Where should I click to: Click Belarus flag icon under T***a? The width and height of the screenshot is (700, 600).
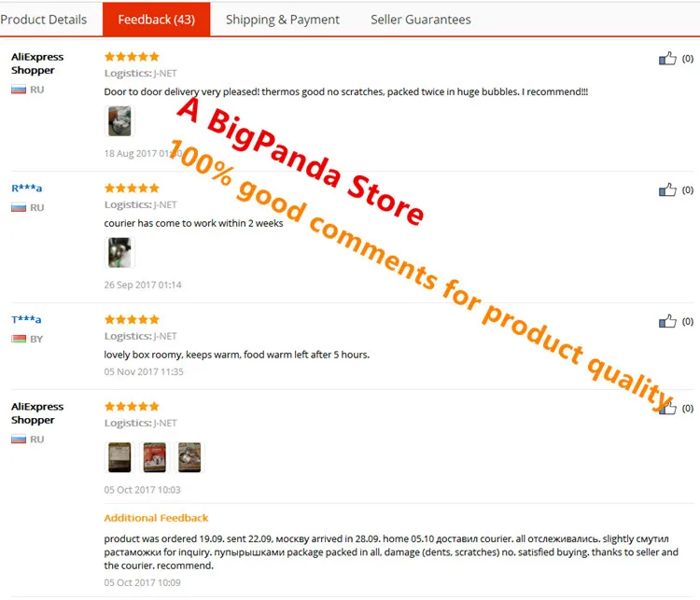(x=19, y=339)
